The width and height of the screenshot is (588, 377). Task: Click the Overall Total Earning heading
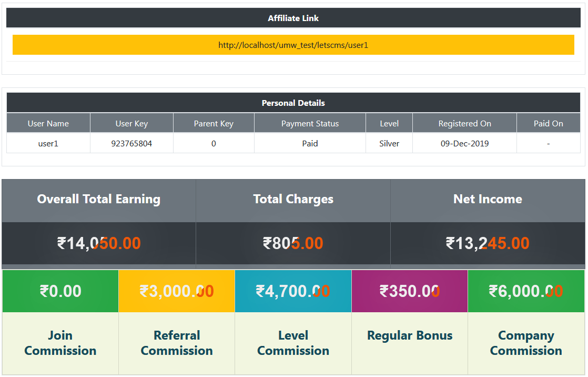(99, 199)
